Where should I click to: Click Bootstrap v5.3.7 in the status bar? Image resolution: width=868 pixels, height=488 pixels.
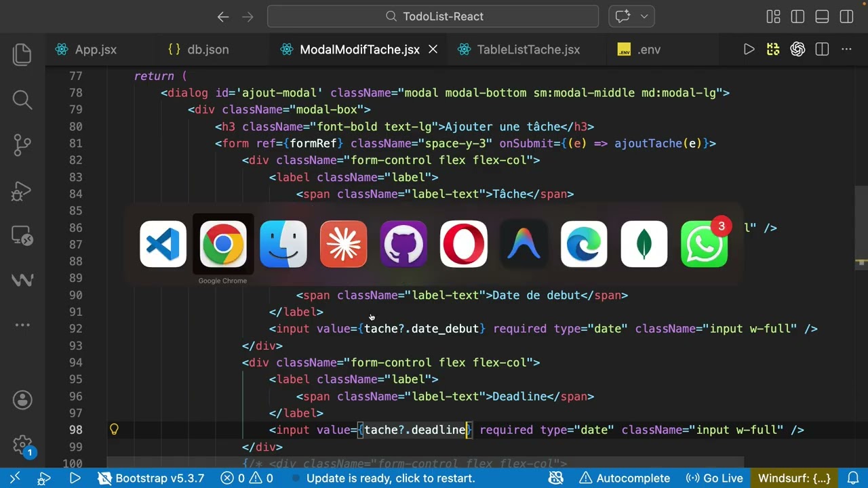[x=151, y=479]
